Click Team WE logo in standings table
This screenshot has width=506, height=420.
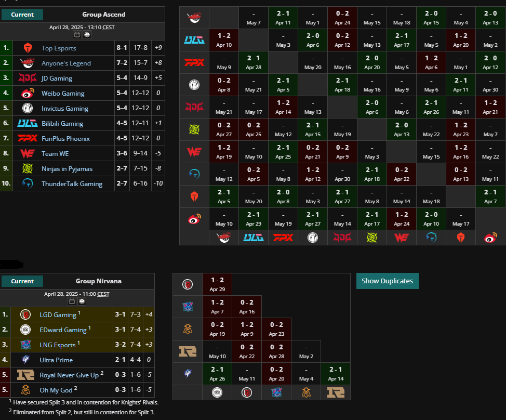28,153
